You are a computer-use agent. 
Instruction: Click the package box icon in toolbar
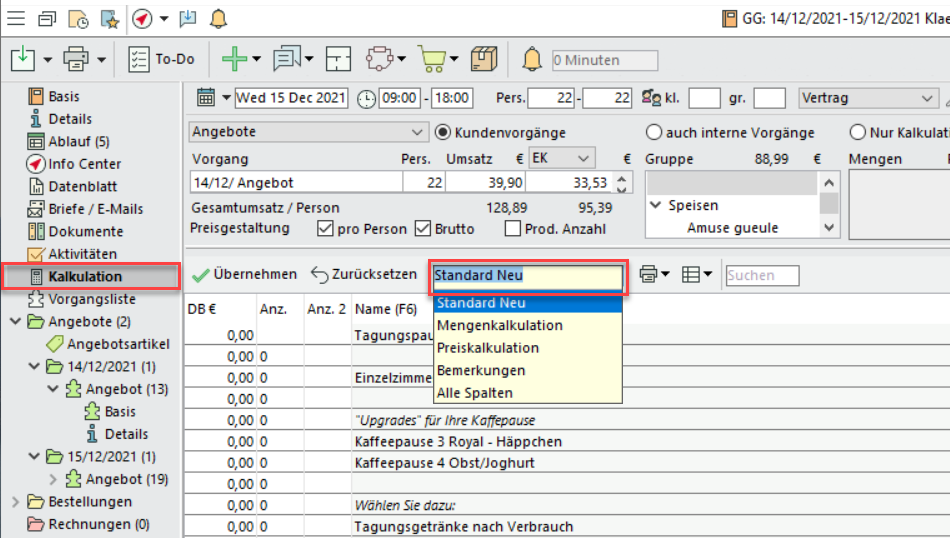tap(485, 60)
